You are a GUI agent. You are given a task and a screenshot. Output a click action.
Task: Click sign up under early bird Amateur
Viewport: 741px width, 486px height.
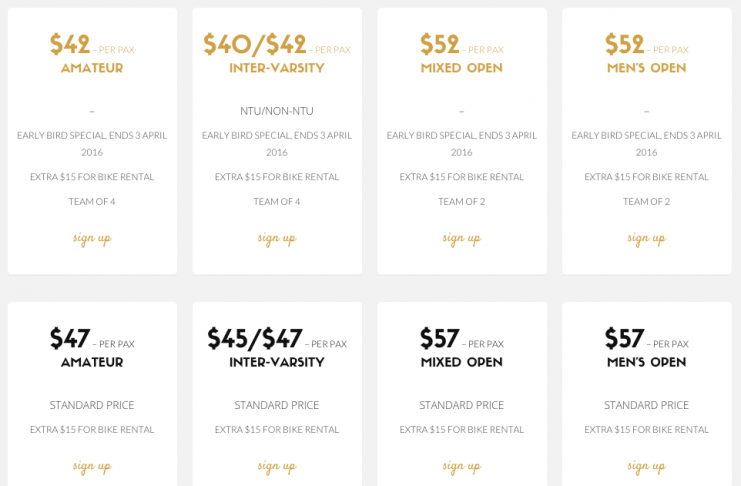click(x=92, y=238)
